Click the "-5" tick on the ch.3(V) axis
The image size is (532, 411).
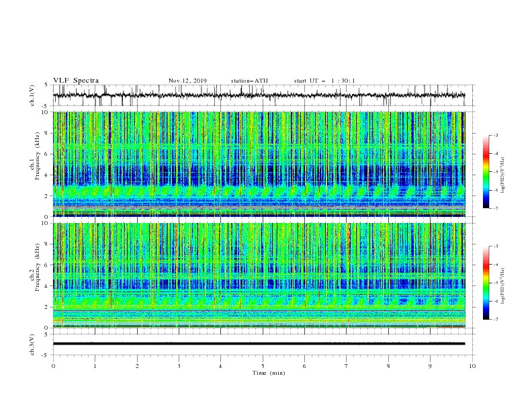click(46, 355)
